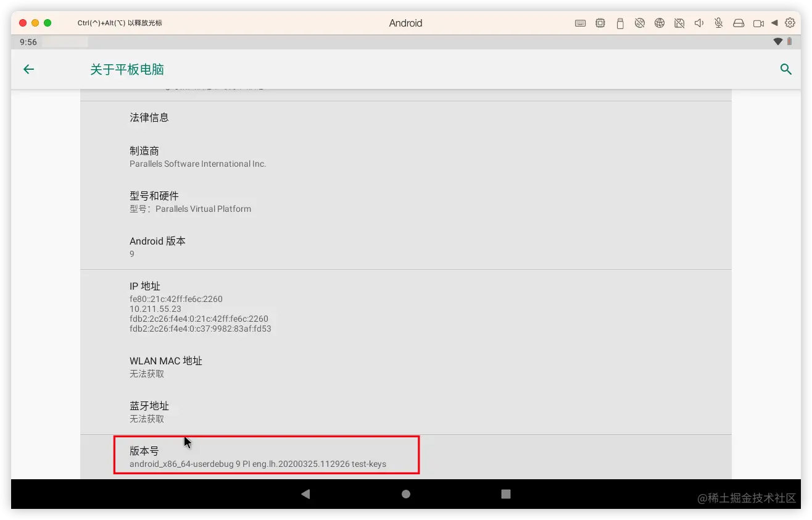812x520 pixels.
Task: Click Parallels Software International Inc. text
Action: click(197, 164)
